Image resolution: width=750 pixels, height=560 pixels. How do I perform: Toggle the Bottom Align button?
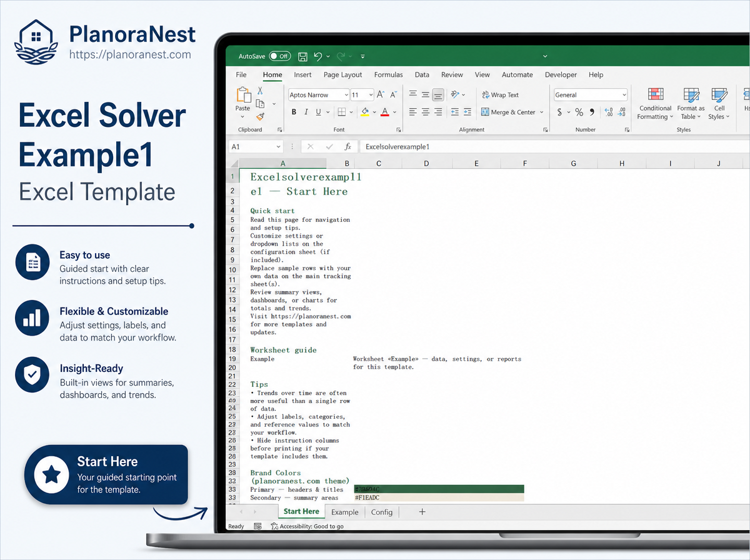pos(438,95)
